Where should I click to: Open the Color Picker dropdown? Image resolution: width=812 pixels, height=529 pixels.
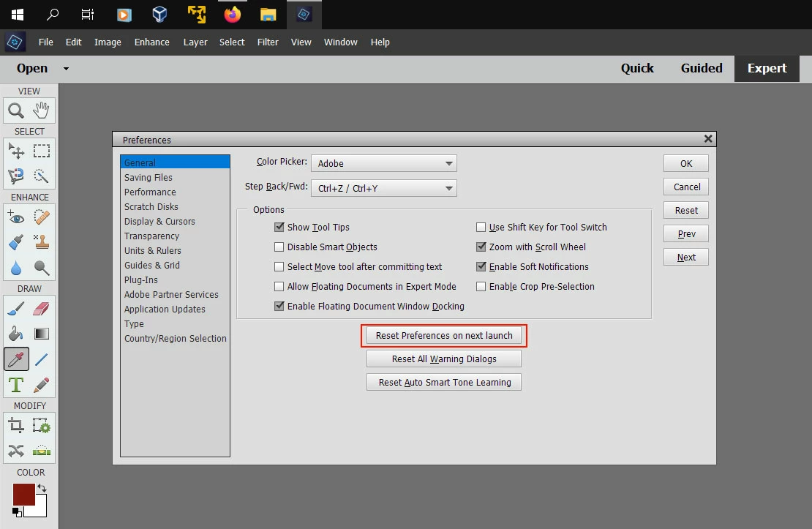[384, 163]
